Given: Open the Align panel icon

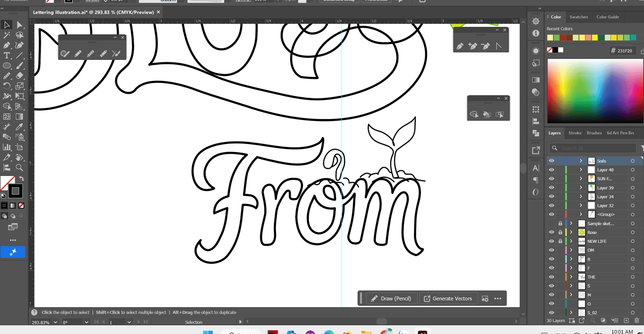Looking at the screenshot, I should [x=536, y=122].
